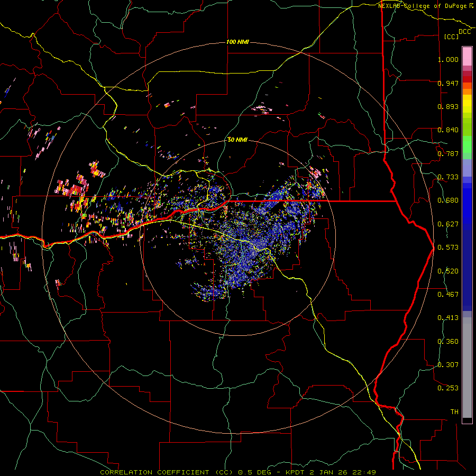
Task: Select the 0.573 scale value
Action: [448, 248]
